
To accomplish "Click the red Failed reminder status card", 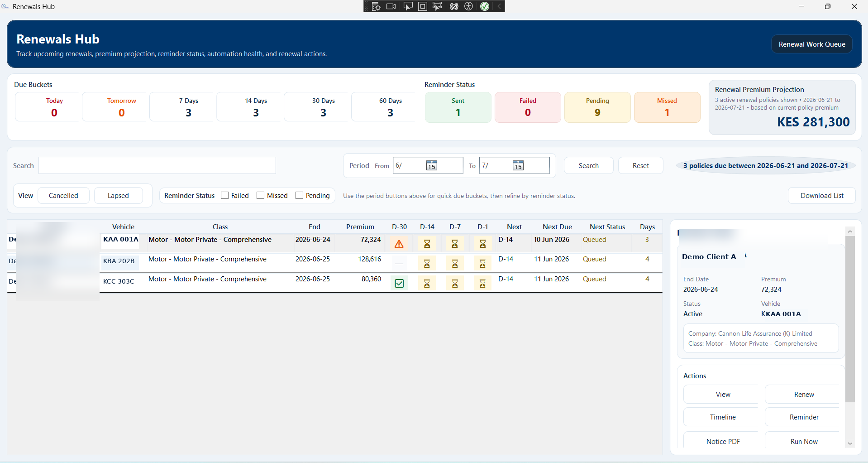I will tap(528, 107).
